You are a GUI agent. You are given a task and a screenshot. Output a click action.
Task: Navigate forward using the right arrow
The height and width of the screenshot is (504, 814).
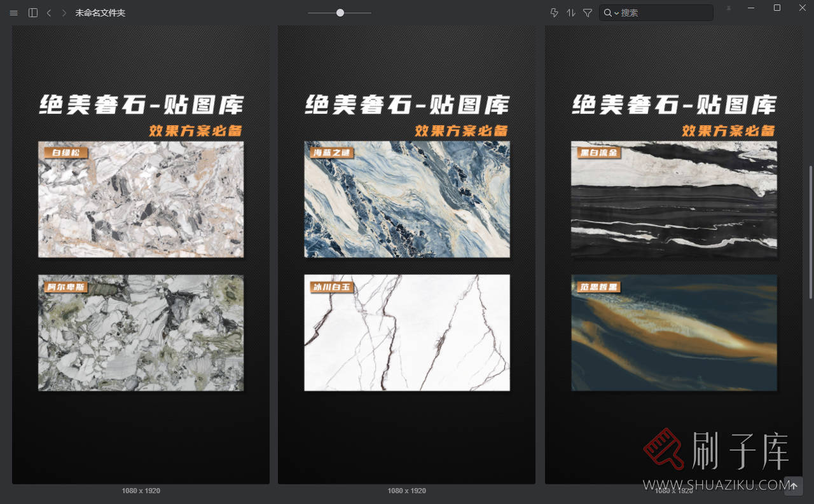[x=63, y=12]
